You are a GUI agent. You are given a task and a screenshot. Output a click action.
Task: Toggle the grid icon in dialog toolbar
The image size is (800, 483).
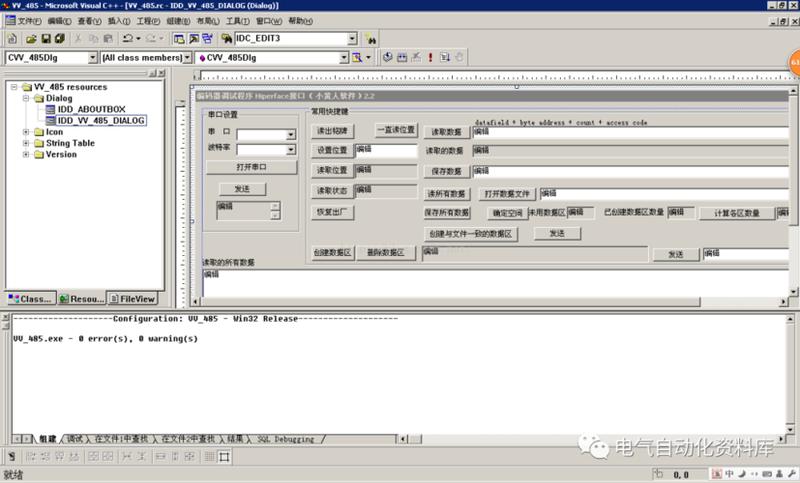(x=209, y=456)
